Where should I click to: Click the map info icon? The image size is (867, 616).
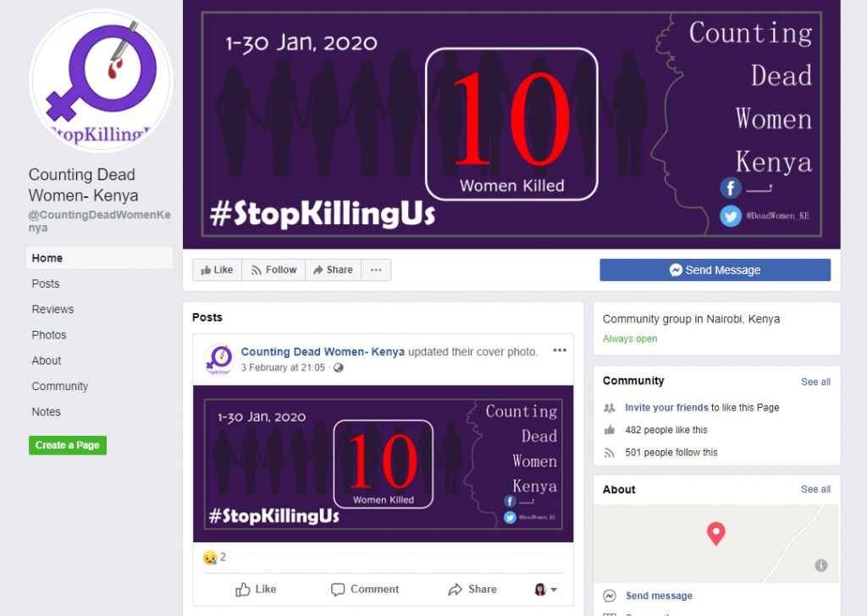pyautogui.click(x=821, y=565)
